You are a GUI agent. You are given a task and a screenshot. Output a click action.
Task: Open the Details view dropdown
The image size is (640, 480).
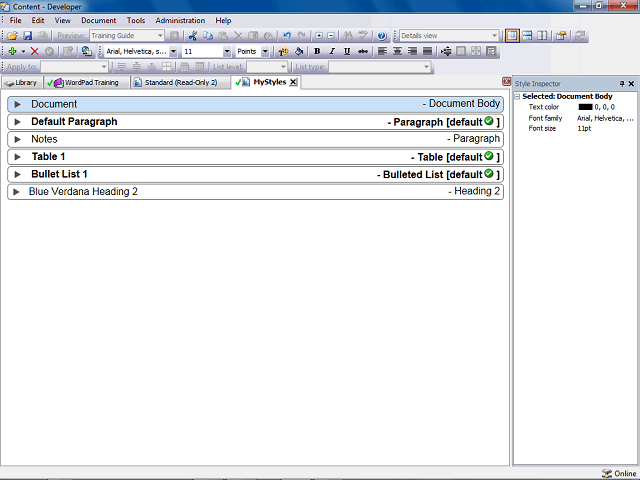[494, 36]
